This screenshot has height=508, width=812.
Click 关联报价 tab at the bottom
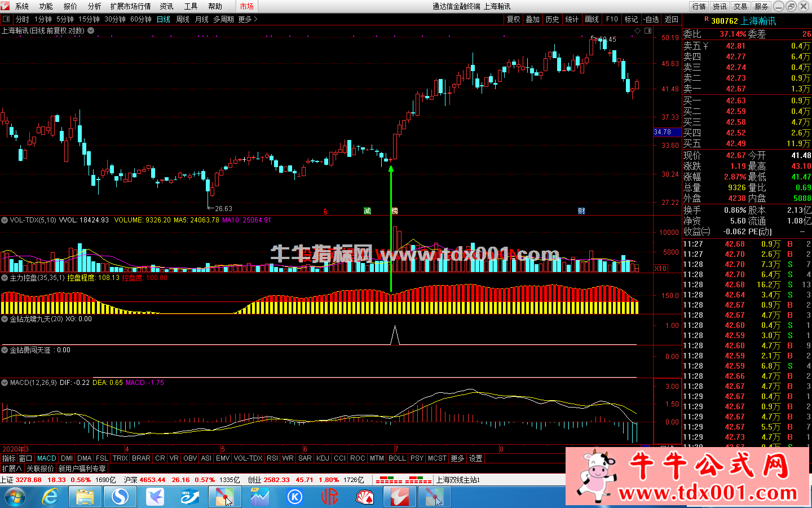coord(40,468)
